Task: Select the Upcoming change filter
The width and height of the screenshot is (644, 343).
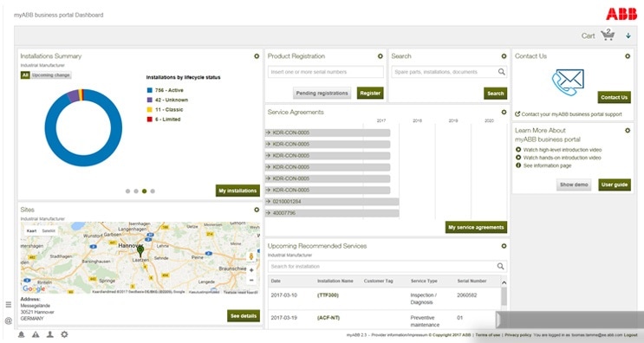Action: point(51,75)
